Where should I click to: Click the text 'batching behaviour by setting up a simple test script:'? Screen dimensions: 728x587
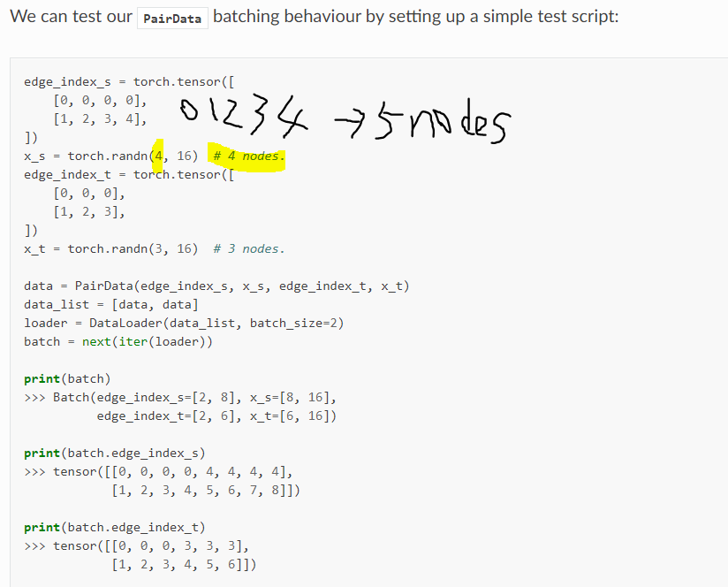(x=416, y=17)
